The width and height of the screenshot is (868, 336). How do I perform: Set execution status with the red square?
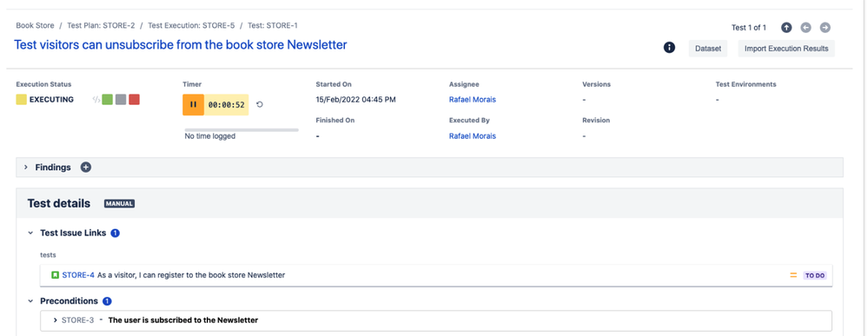[134, 100]
